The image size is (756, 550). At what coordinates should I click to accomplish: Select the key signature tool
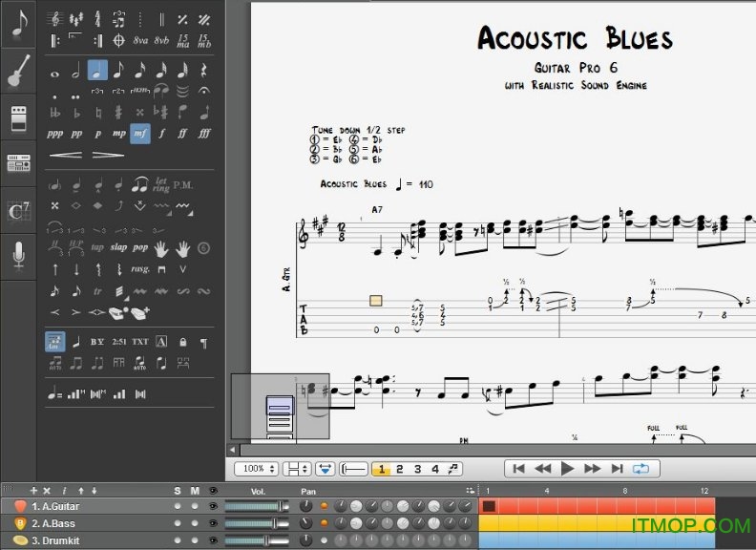click(x=75, y=19)
